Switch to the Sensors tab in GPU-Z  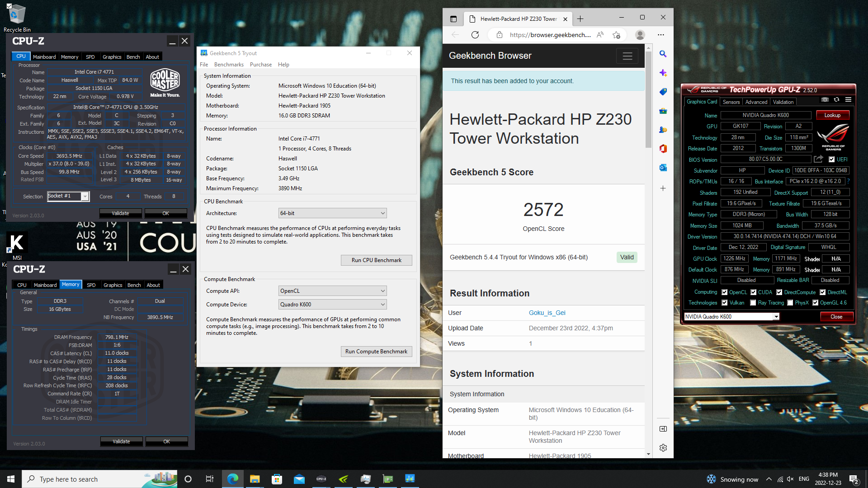(x=731, y=102)
